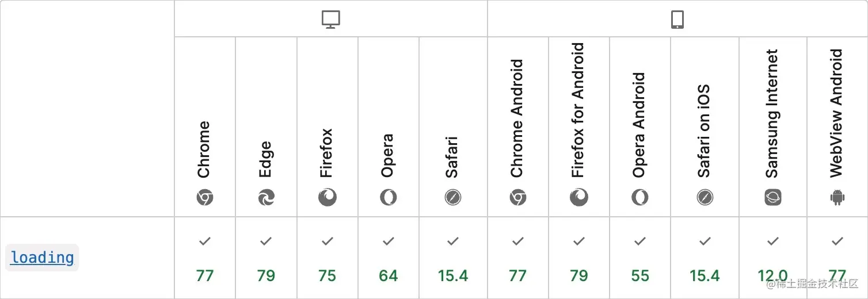Click the Samsung Internet browser logo
This screenshot has width=868, height=299.
(773, 198)
